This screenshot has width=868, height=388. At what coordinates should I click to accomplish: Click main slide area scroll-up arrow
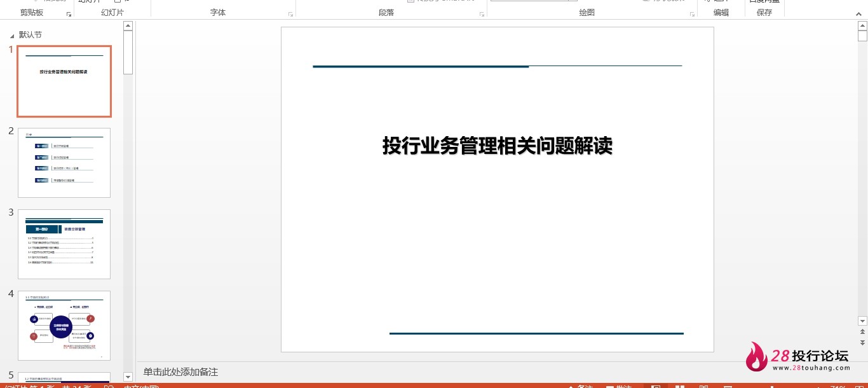[x=862, y=25]
